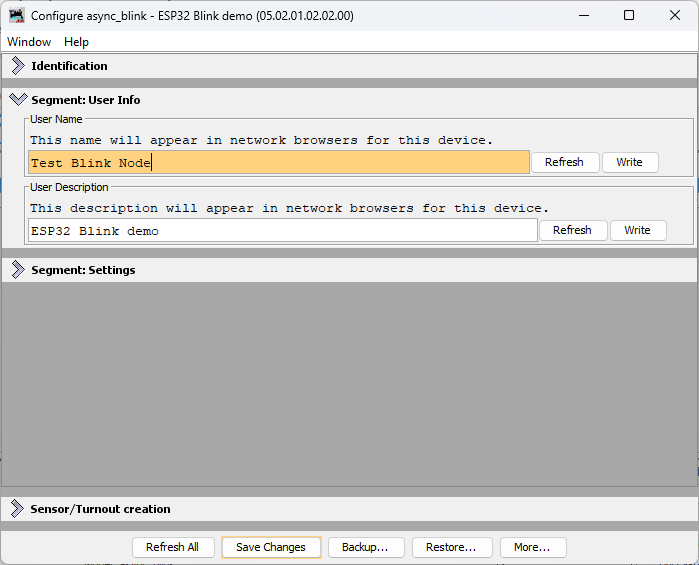Write the User Name value

(x=629, y=162)
